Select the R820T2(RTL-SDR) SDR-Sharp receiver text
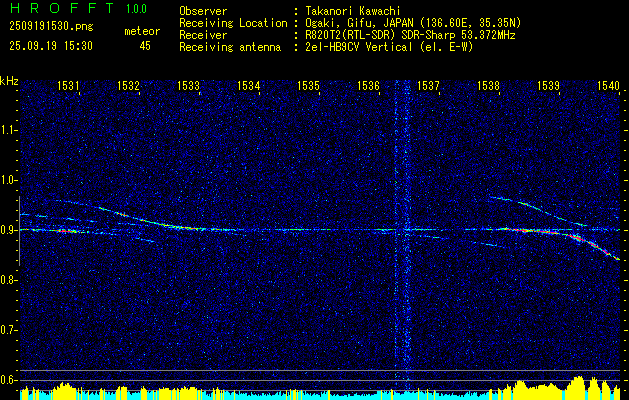The image size is (629, 400). click(410, 35)
